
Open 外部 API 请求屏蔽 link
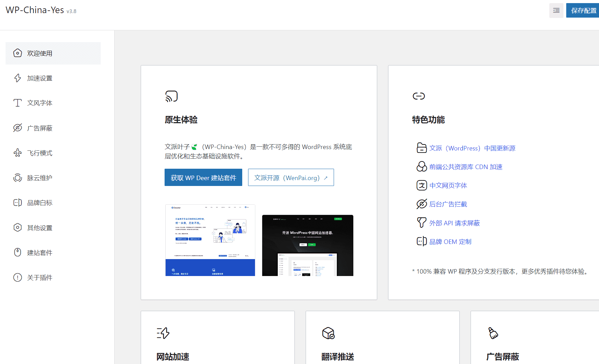tap(455, 223)
